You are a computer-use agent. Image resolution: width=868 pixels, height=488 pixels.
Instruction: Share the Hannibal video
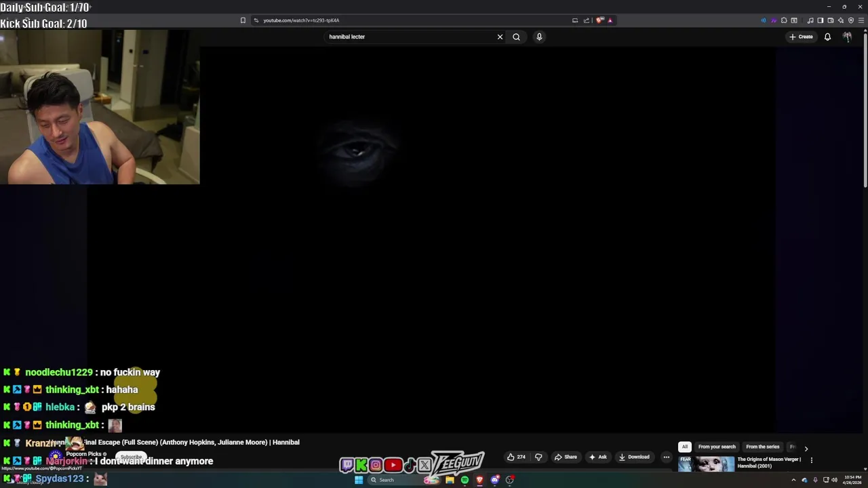[x=566, y=457]
